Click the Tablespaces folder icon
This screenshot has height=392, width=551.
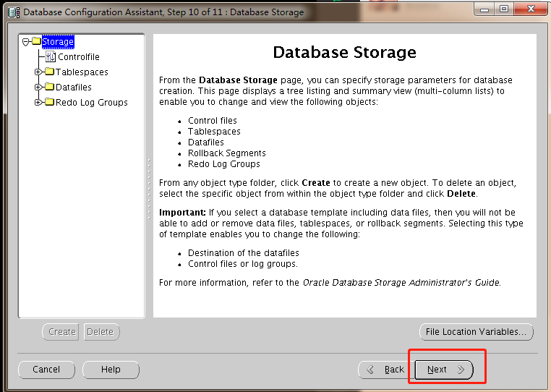coord(50,72)
